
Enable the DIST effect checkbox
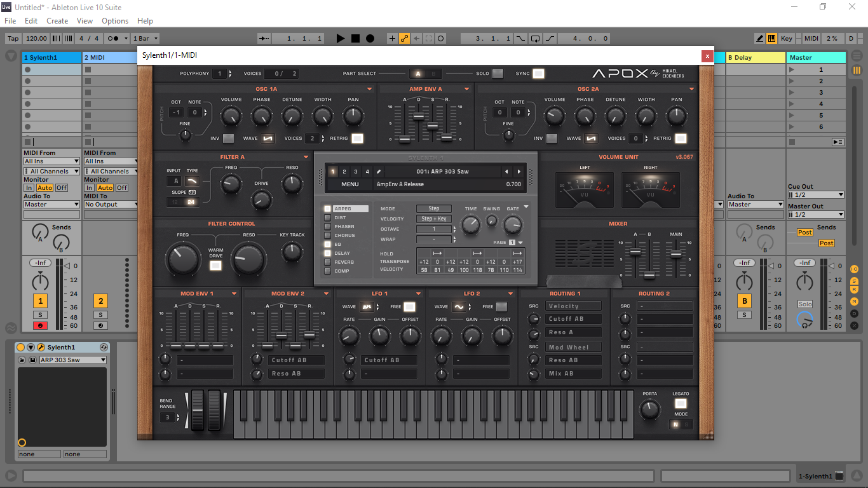328,218
